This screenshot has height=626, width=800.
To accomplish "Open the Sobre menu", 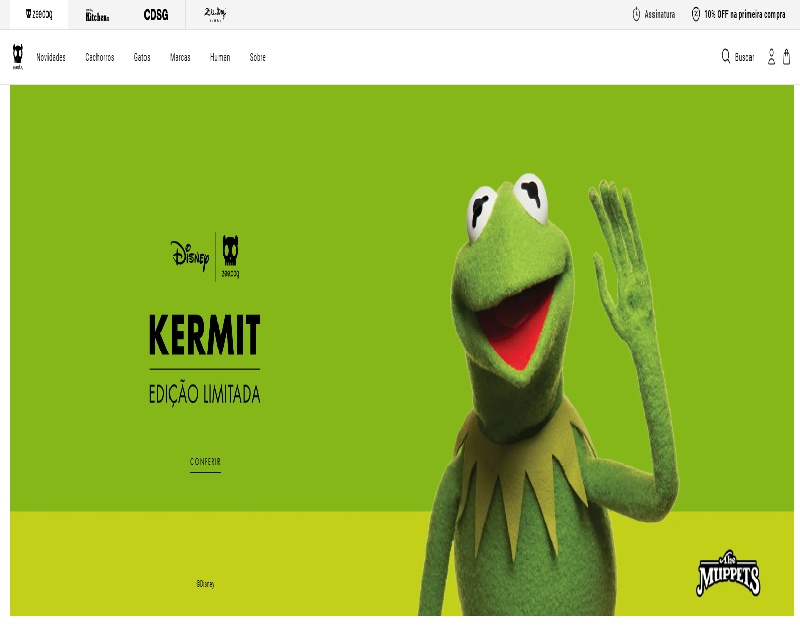I will (x=258, y=57).
